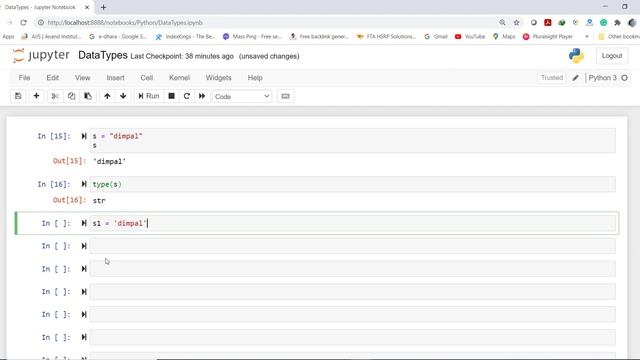Restart the kernel icon
The width and height of the screenshot is (640, 360).
[x=187, y=96]
